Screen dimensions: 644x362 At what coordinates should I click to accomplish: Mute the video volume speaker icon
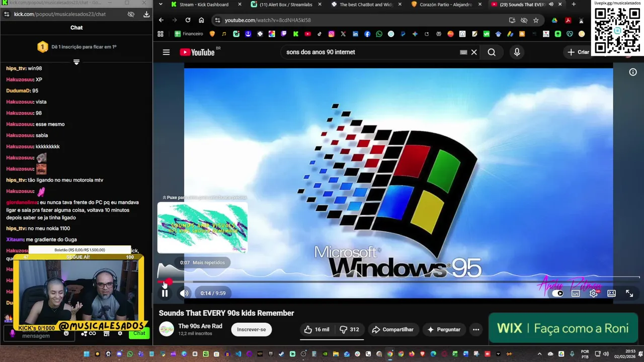click(184, 293)
